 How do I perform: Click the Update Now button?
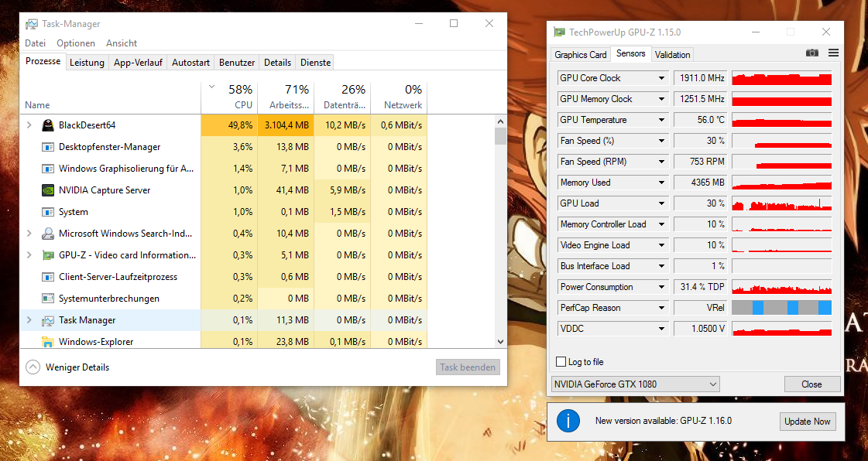tap(807, 422)
